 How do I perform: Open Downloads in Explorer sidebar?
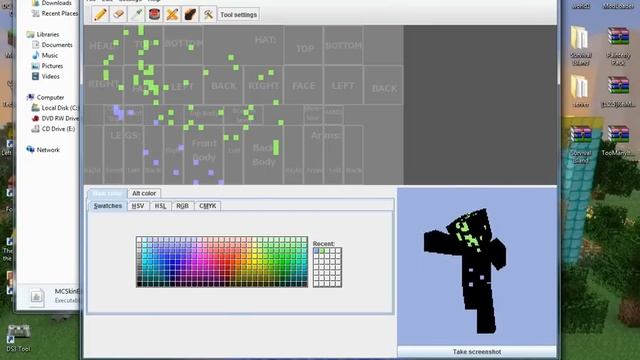click(52, 3)
